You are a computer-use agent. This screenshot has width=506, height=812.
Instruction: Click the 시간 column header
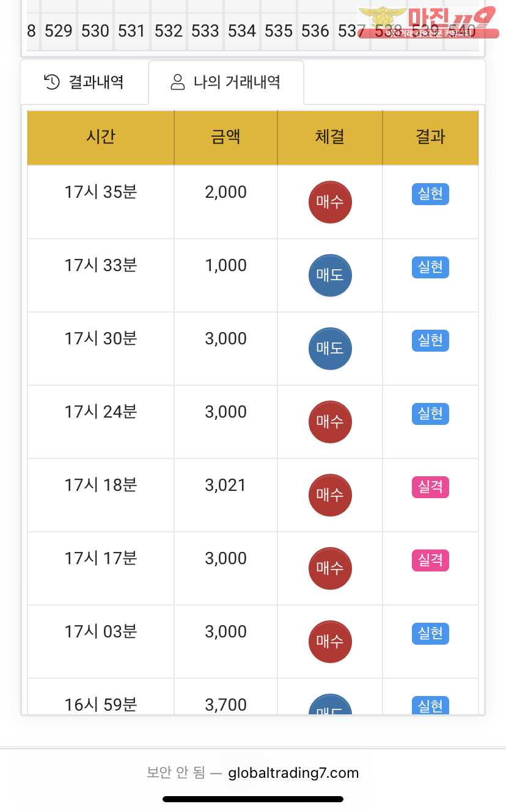101,137
